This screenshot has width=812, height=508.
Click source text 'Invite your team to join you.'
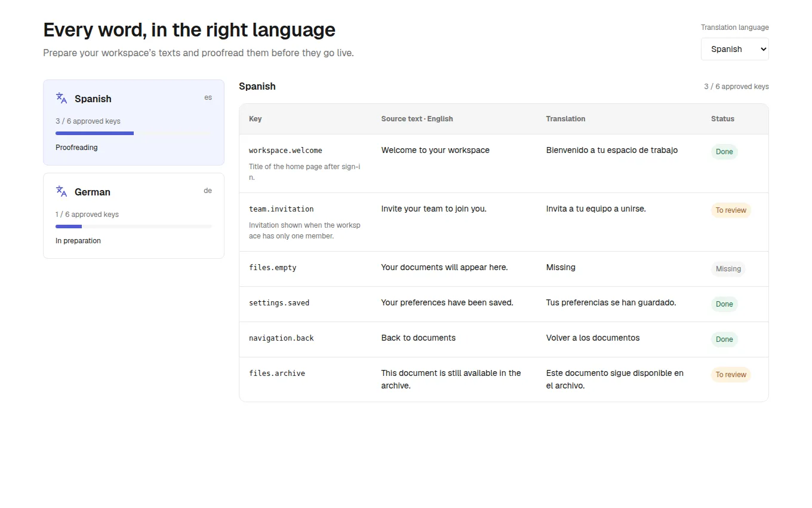pos(434,209)
